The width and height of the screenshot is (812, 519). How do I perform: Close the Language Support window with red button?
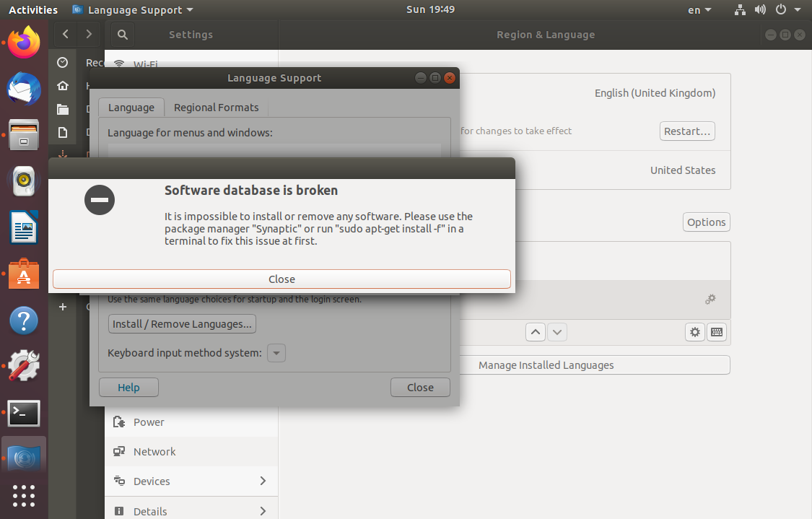tap(450, 78)
